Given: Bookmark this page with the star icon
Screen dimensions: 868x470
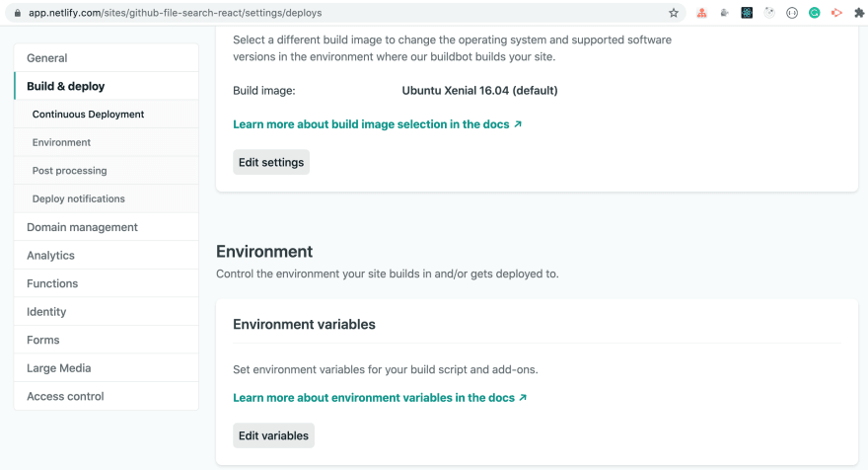Looking at the screenshot, I should [x=673, y=13].
